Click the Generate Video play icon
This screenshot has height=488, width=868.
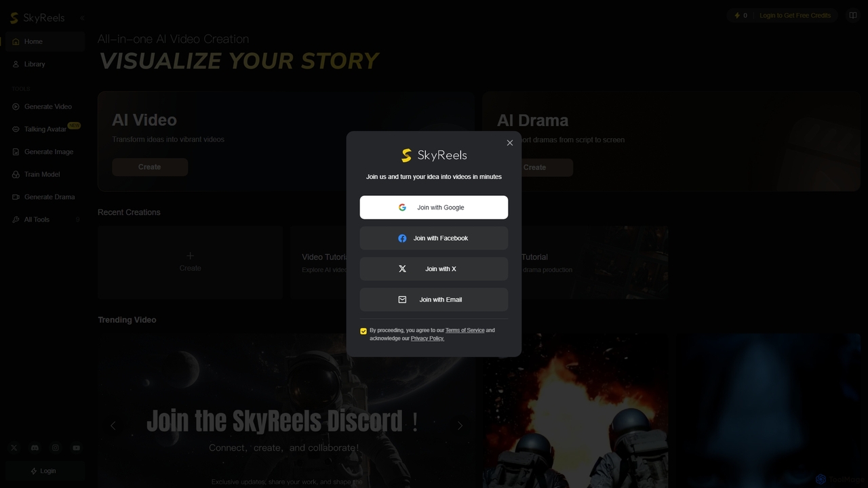click(x=16, y=106)
